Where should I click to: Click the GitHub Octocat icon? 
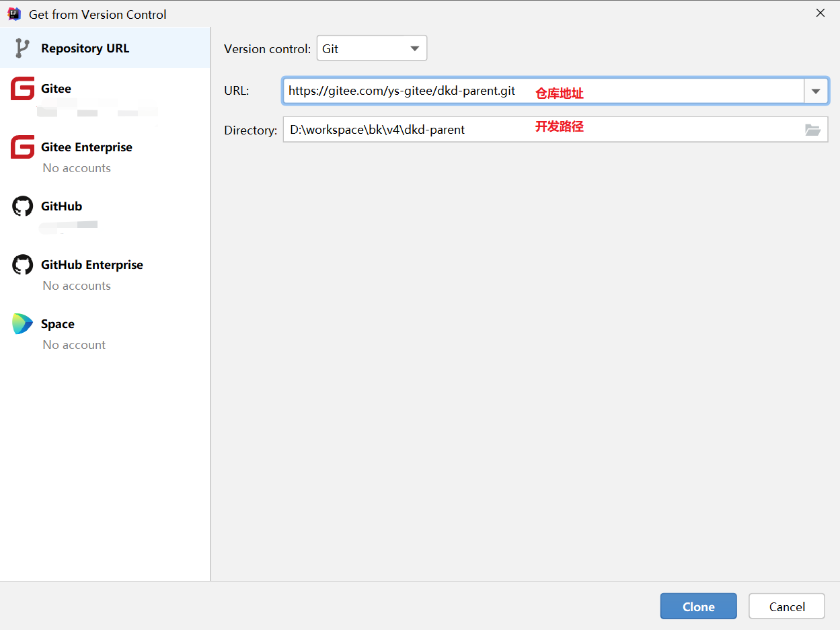pyautogui.click(x=22, y=206)
